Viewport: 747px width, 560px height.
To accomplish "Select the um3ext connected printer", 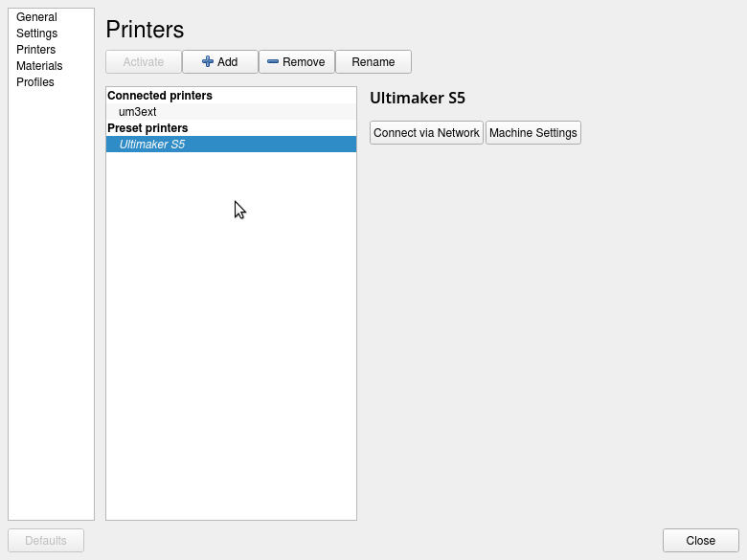I will [x=231, y=112].
